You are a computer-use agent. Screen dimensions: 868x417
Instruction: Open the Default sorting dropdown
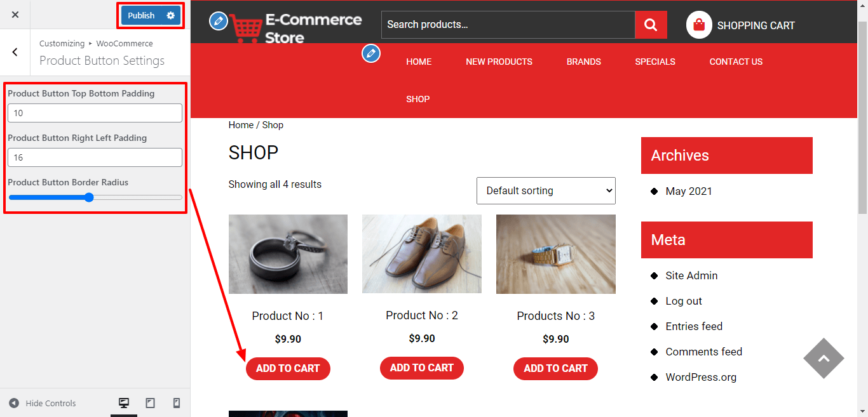(546, 190)
